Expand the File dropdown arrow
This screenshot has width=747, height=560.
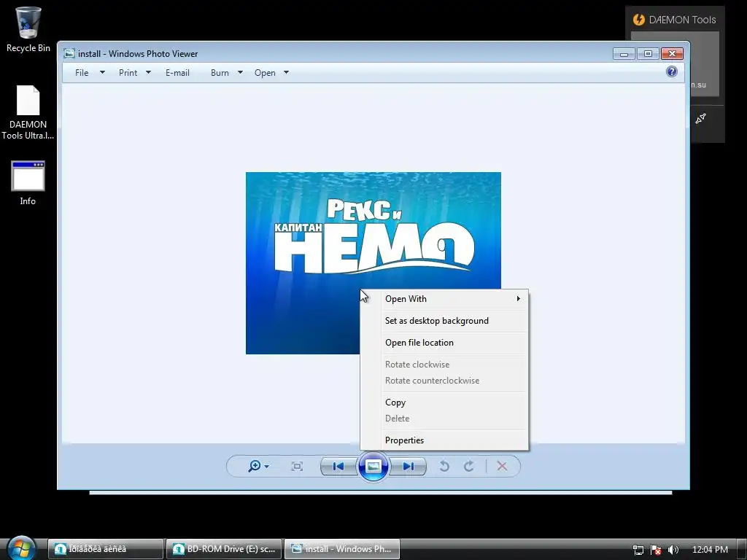tap(102, 72)
